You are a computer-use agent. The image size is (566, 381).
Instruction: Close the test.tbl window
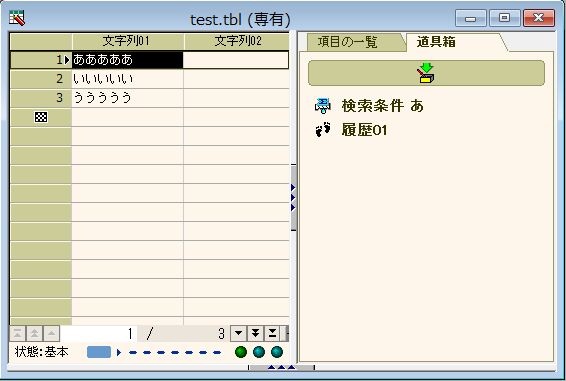point(539,18)
